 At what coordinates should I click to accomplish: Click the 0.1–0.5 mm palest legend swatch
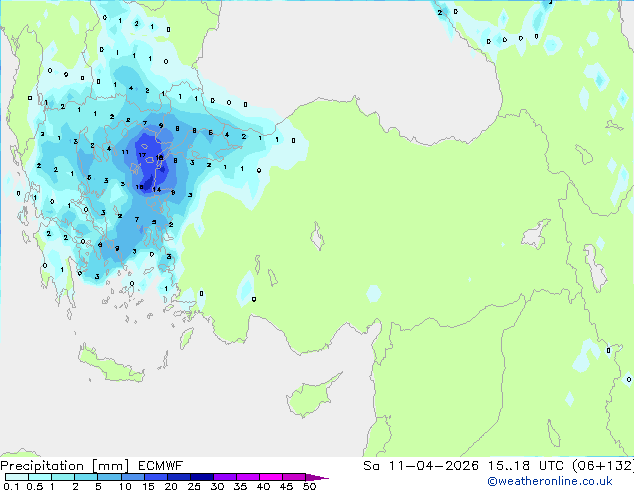(x=17, y=477)
